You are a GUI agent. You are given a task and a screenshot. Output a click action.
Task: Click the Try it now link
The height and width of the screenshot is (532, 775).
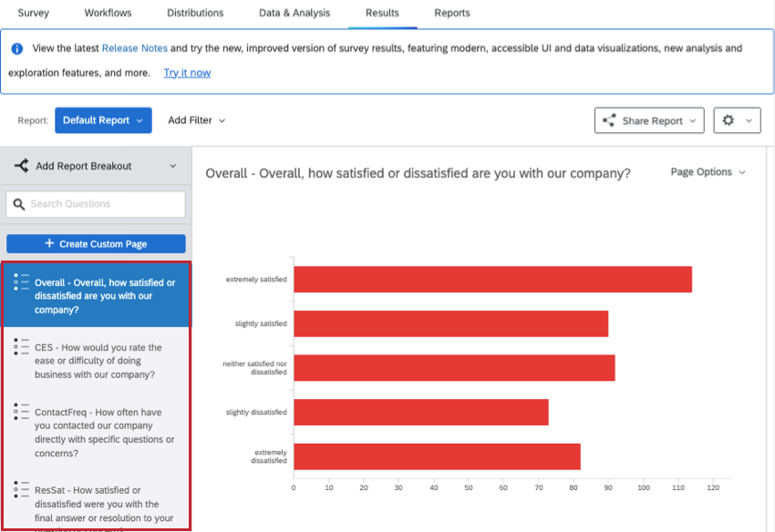(187, 73)
